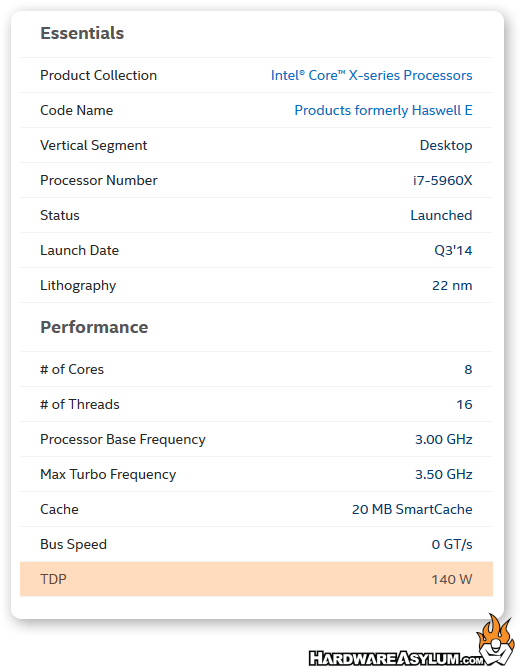520x672 pixels.
Task: Open Intel Core X-series Processors link
Action: click(371, 75)
